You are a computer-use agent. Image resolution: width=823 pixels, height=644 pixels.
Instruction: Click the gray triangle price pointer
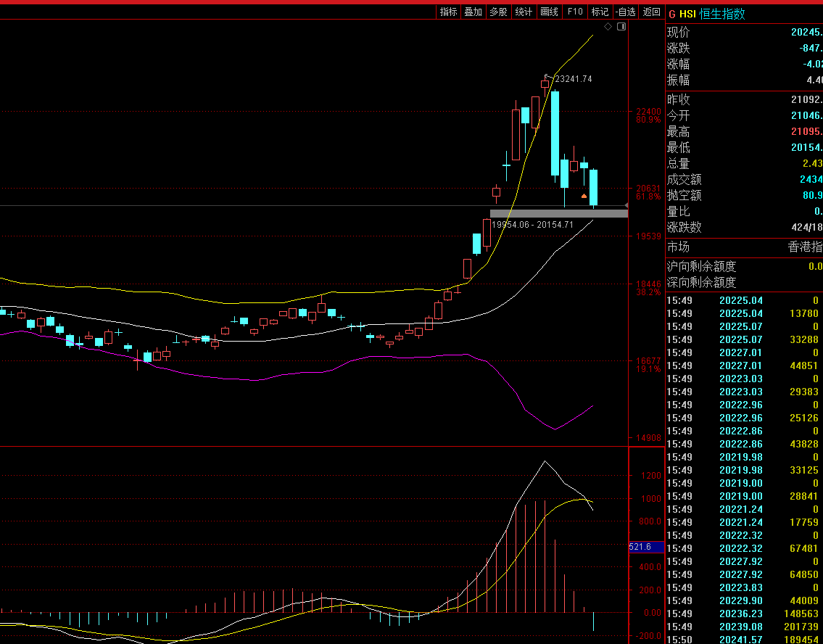[626, 206]
